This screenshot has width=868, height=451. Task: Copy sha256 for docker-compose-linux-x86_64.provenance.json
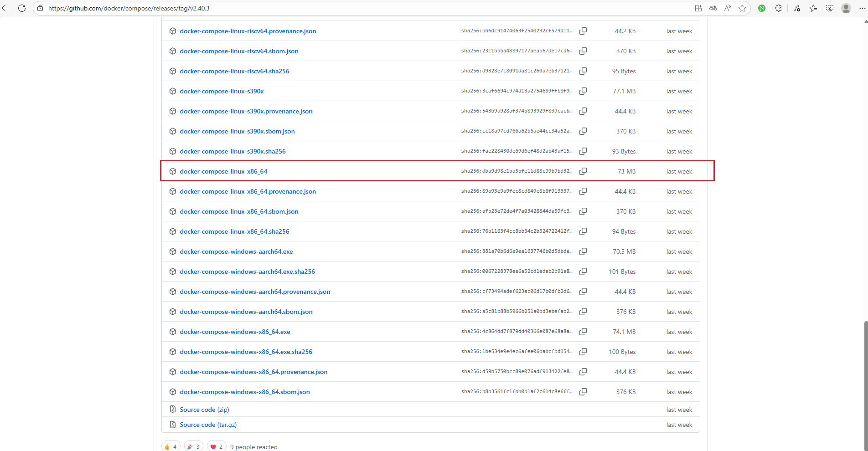pos(583,191)
